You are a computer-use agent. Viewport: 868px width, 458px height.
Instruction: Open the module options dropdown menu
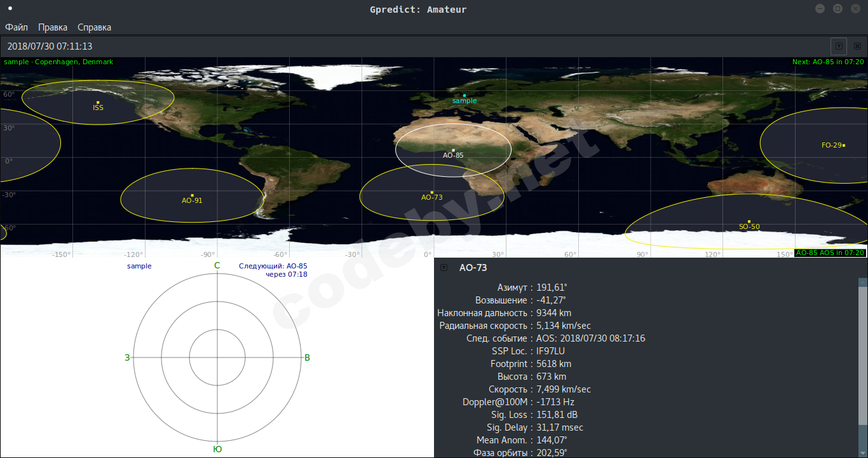pos(839,46)
